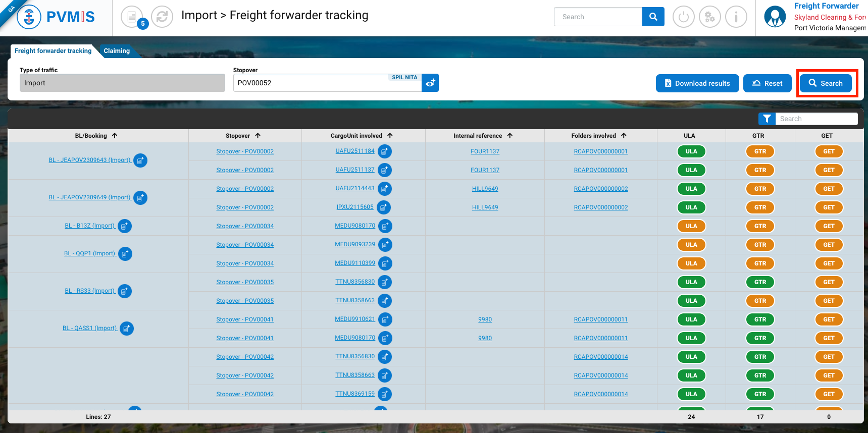
Task: Click the documents icon with badge 5
Action: (x=132, y=17)
